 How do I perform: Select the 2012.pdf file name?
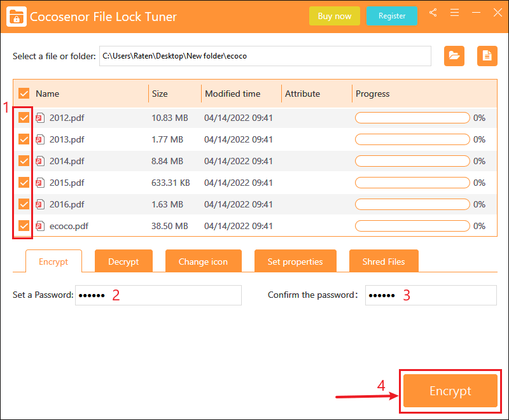click(x=67, y=118)
